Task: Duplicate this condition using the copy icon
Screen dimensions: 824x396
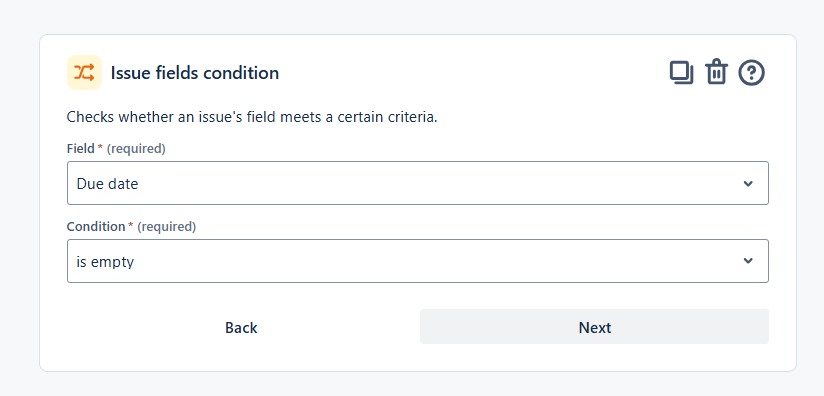Action: (x=681, y=72)
